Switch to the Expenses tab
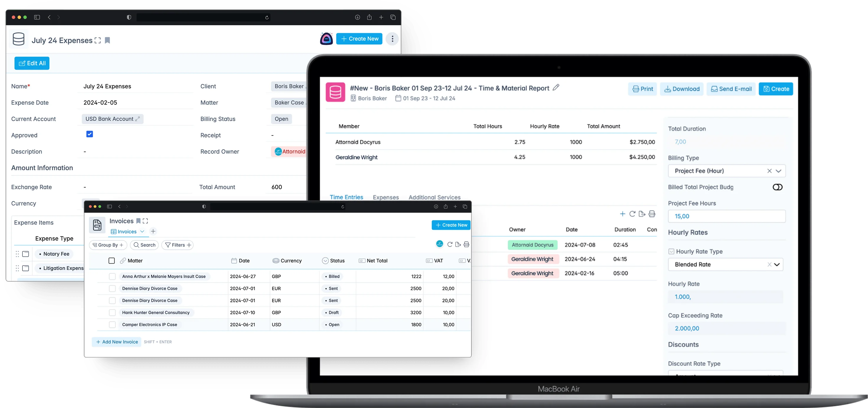Viewport: 868px width, 408px height. tap(386, 197)
